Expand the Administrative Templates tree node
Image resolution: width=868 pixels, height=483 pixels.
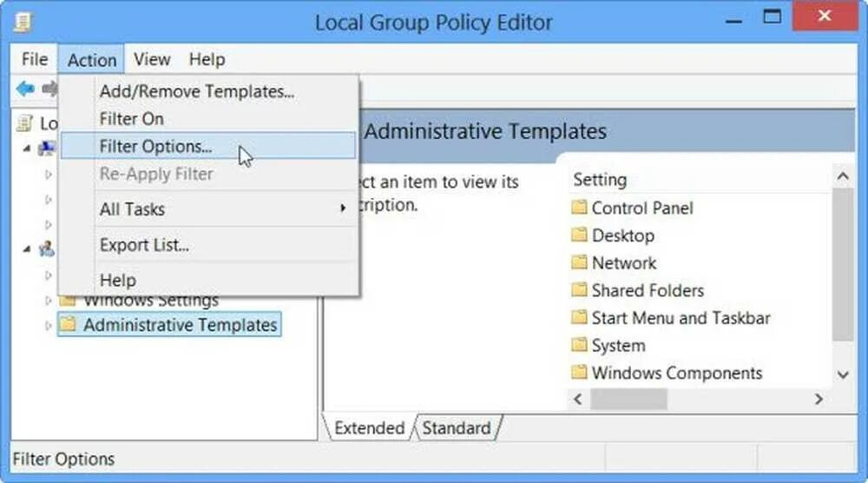48,326
